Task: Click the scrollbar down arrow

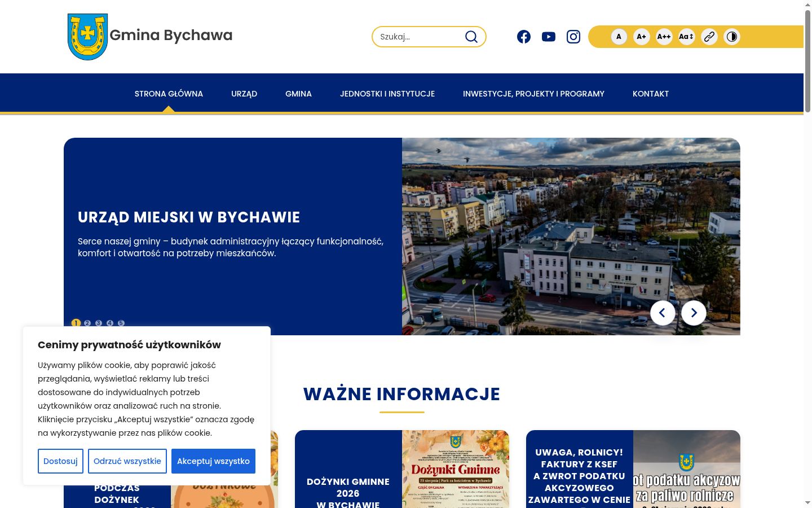Action: tap(807, 503)
